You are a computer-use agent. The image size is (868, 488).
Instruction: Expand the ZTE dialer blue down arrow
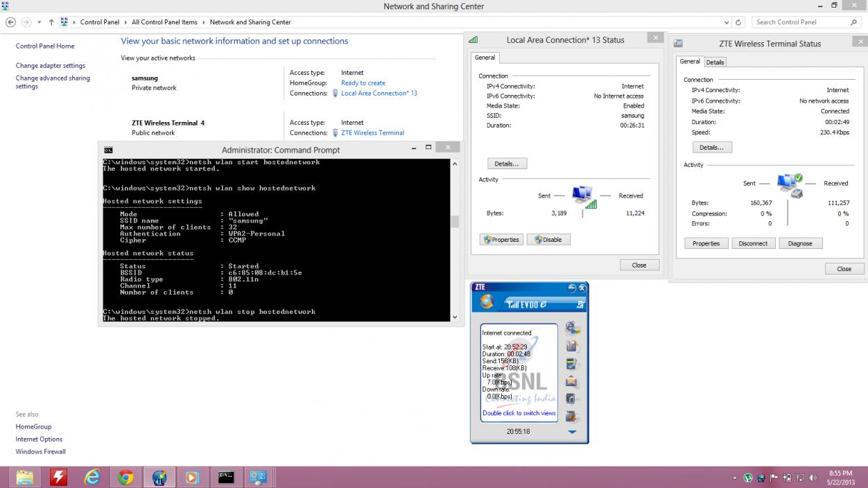(x=572, y=432)
